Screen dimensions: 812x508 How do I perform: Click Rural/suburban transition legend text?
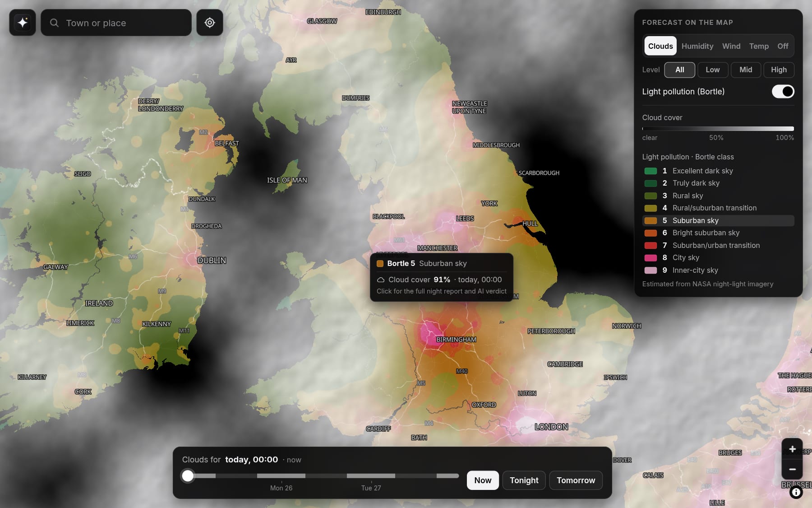(715, 208)
